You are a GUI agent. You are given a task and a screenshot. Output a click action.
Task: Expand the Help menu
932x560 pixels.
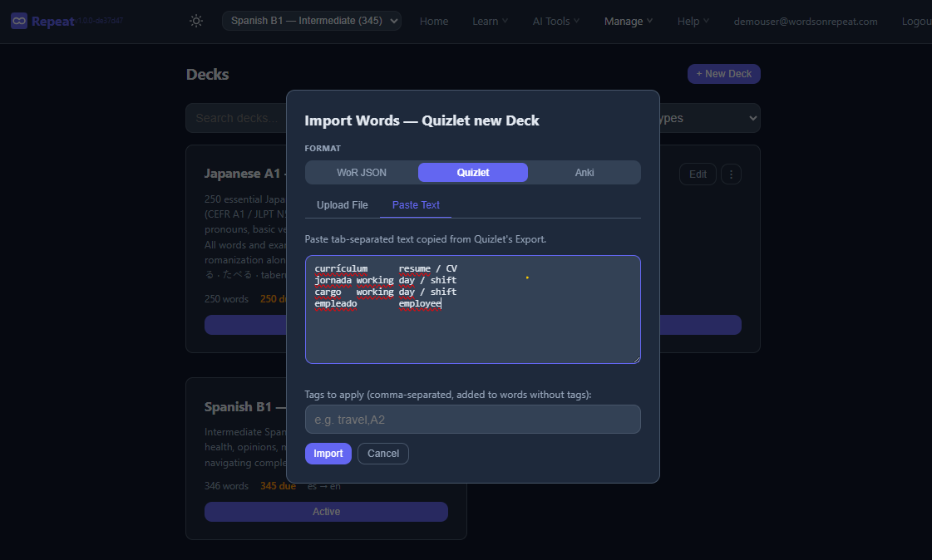pos(693,22)
